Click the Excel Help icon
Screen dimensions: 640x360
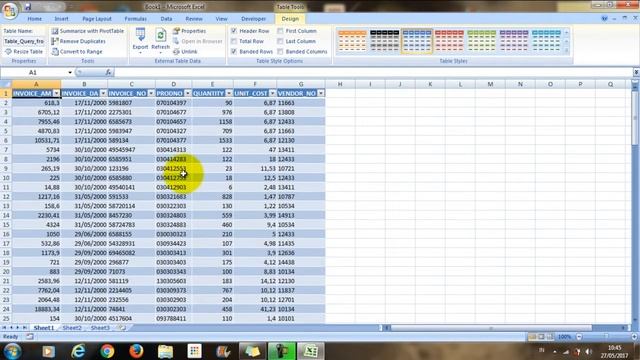point(604,18)
